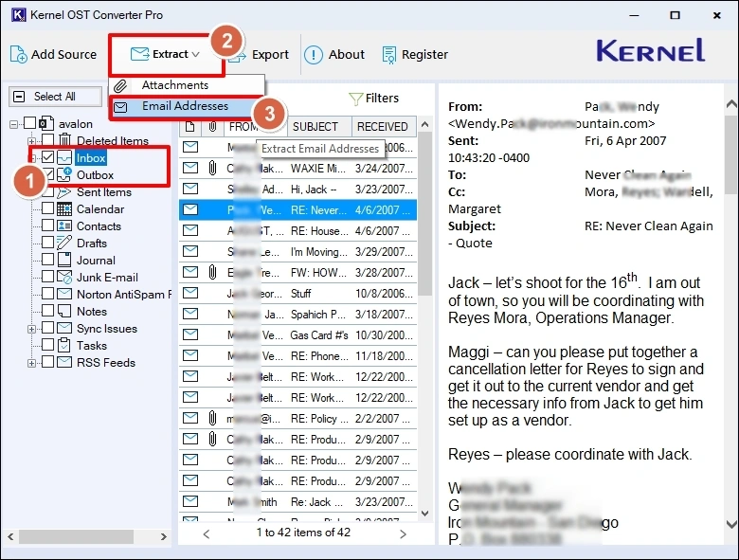Expand the RSS Feeds folder

point(31,363)
